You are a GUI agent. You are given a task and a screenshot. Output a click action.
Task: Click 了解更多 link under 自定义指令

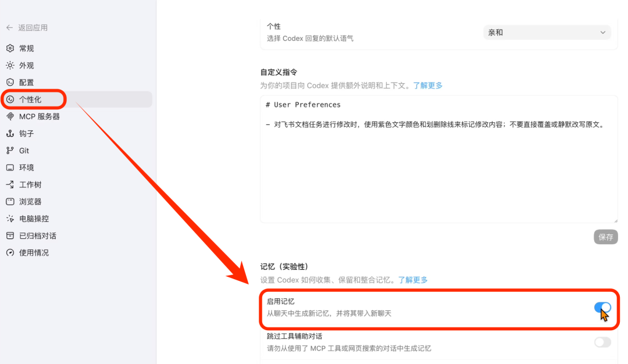click(428, 85)
